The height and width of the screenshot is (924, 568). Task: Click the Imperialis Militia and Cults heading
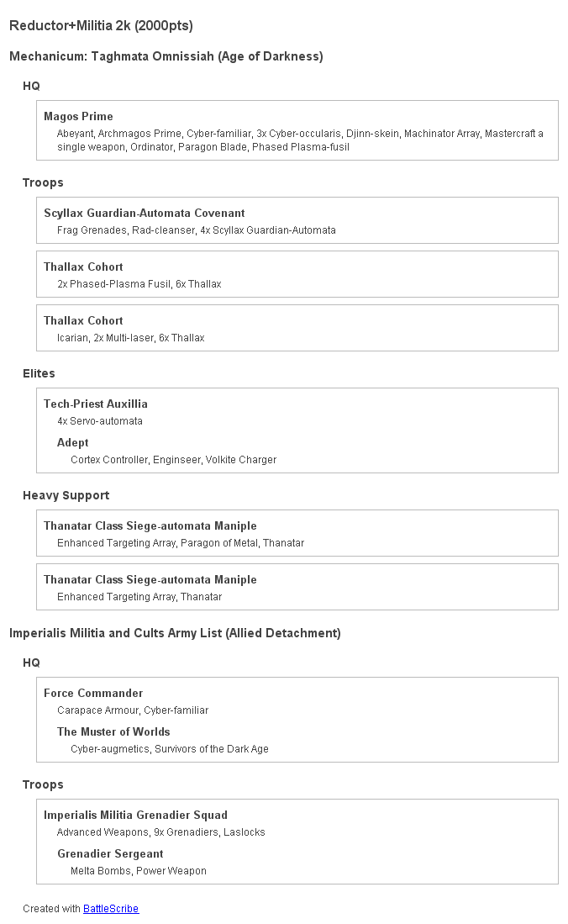tap(175, 633)
